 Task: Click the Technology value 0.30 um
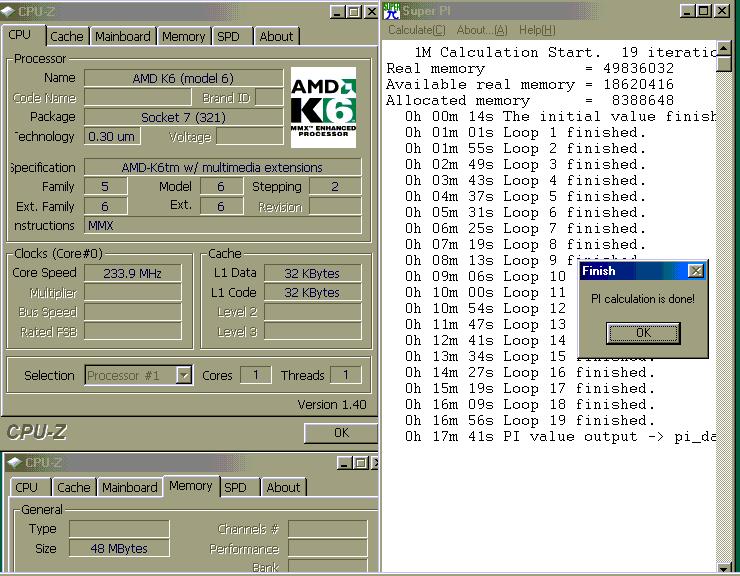(x=112, y=136)
